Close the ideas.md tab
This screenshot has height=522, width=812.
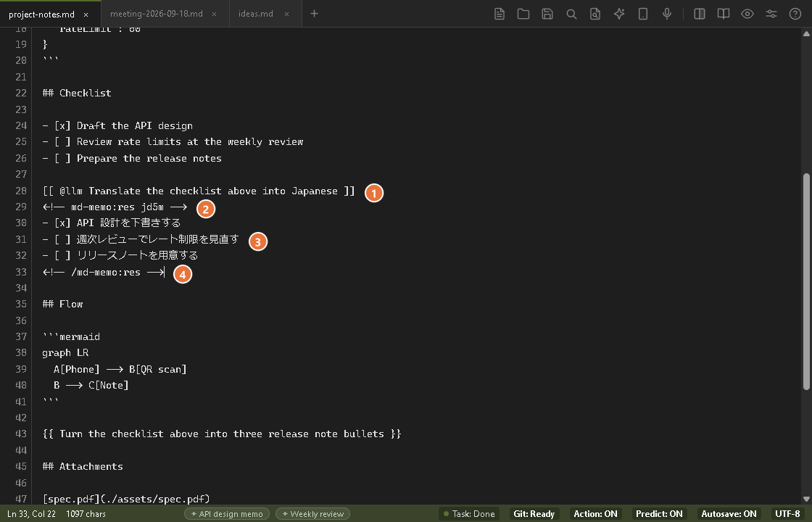(286, 14)
